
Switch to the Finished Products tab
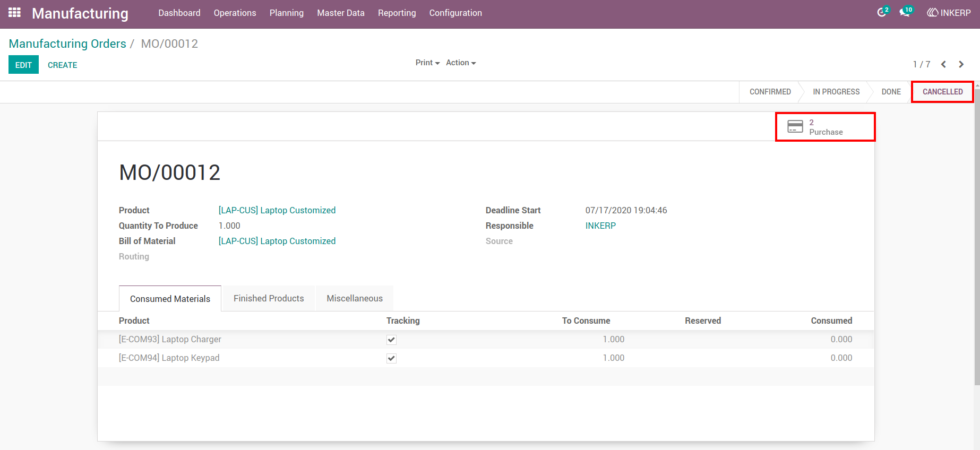tap(269, 298)
